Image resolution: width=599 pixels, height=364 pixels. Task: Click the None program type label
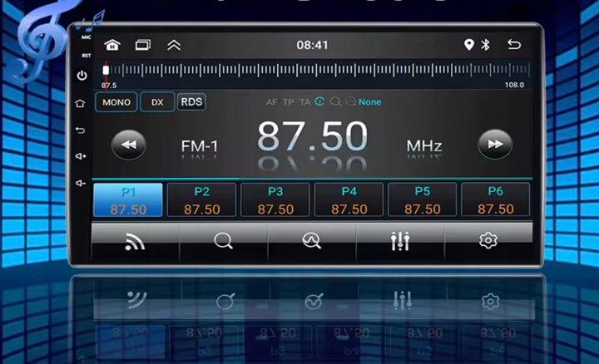pos(369,102)
